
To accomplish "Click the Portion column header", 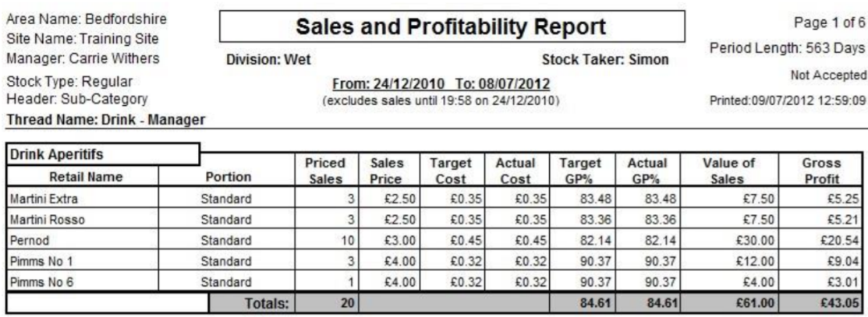I will coord(229,177).
